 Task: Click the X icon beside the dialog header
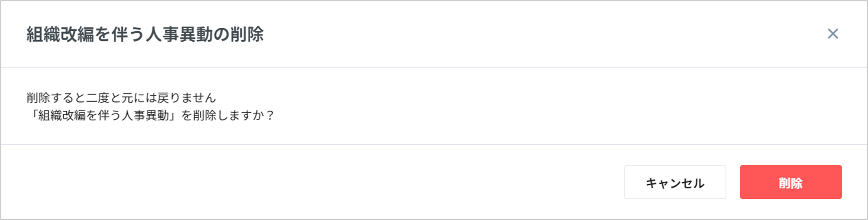click(832, 34)
